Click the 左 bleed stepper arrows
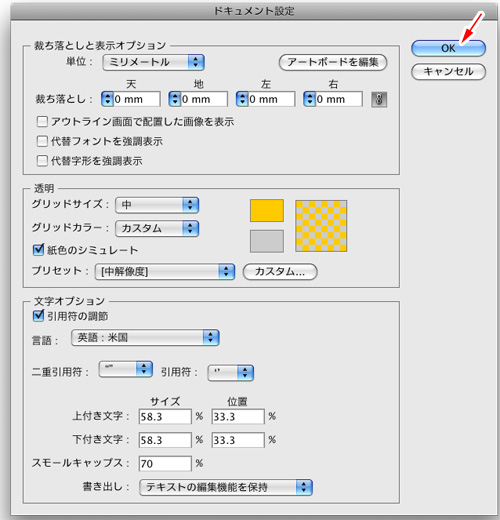 [242, 99]
